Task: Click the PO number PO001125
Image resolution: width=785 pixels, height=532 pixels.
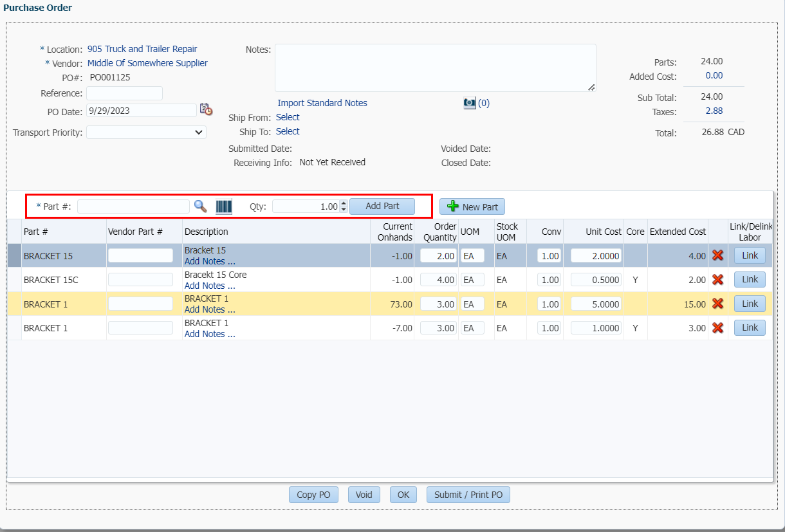Action: [x=110, y=77]
